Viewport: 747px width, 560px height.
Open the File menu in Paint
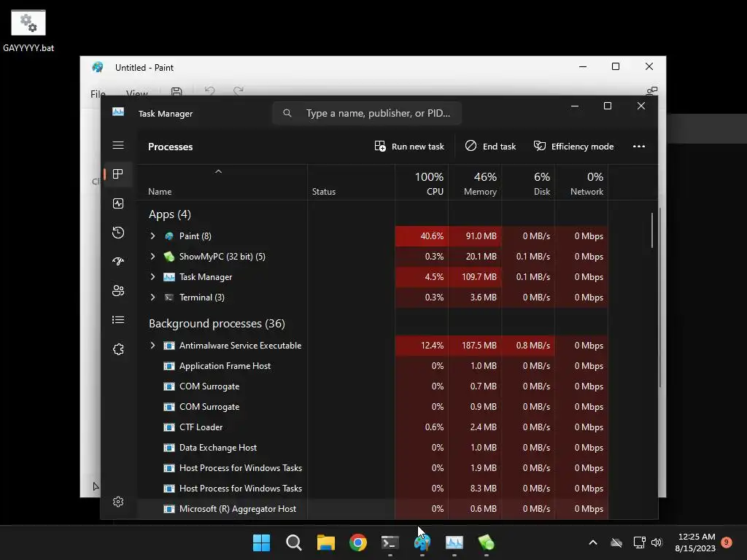[98, 94]
